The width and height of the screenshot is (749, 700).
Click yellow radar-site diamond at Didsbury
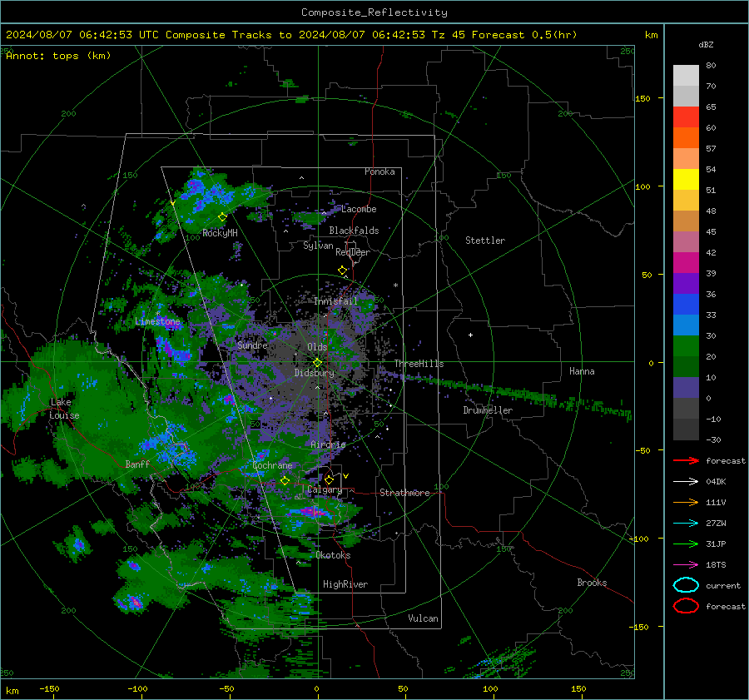(317, 363)
